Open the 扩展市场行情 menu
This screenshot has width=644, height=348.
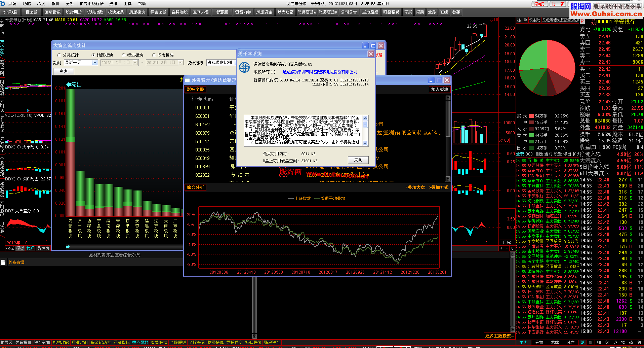tap(91, 4)
